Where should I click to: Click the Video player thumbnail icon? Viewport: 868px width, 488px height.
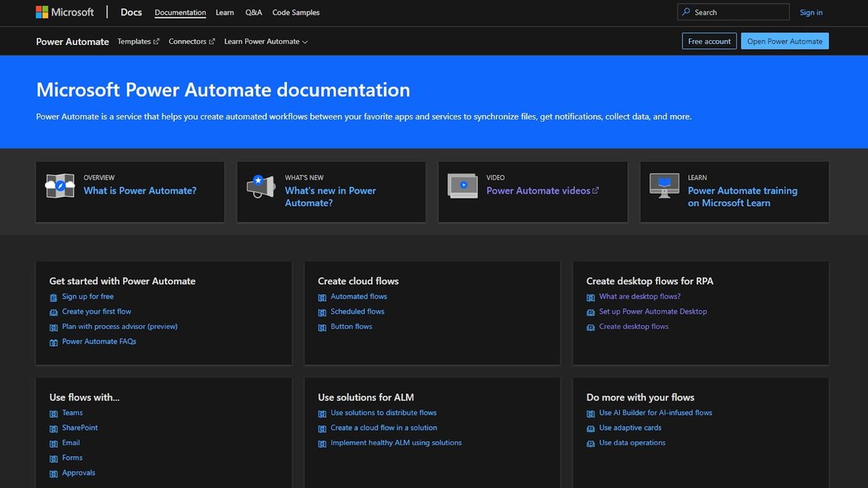click(x=462, y=186)
